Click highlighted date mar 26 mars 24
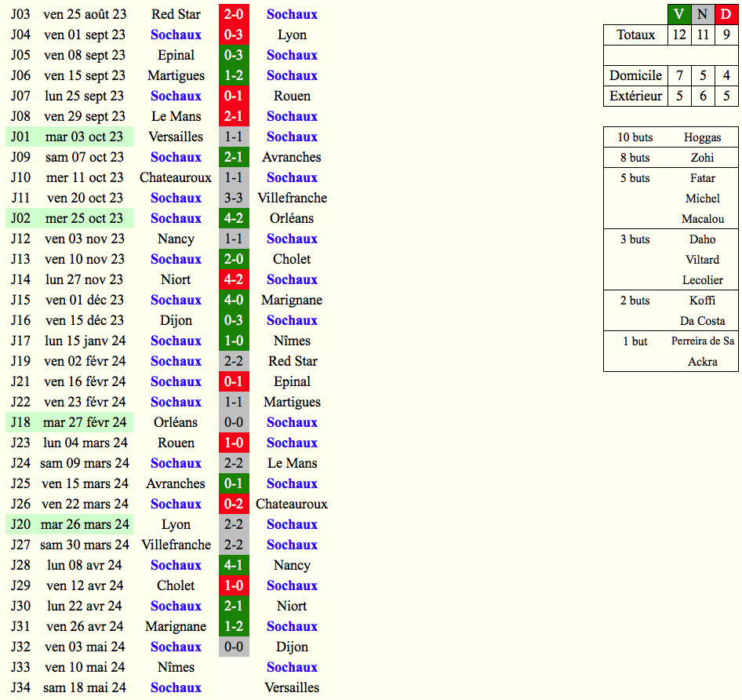Screen dimensions: 742x700 (85, 524)
